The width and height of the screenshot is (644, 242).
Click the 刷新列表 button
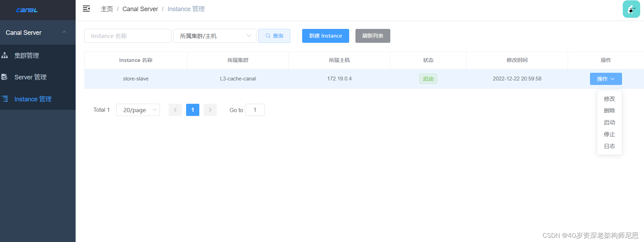point(373,36)
